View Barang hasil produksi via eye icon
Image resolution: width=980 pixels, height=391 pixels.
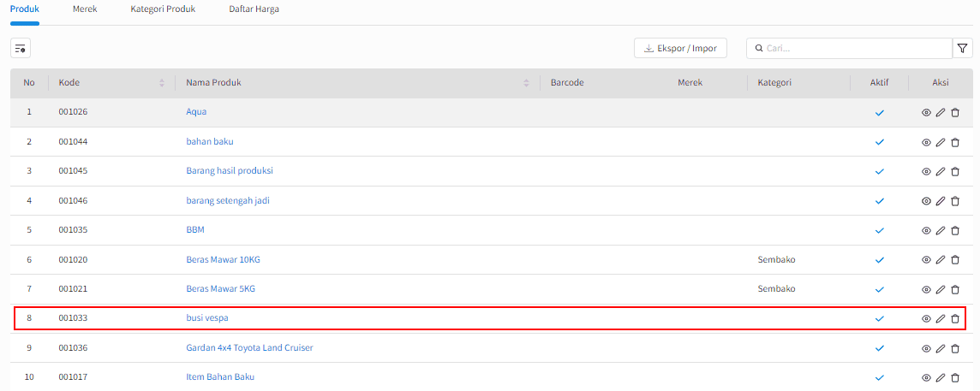click(x=926, y=172)
